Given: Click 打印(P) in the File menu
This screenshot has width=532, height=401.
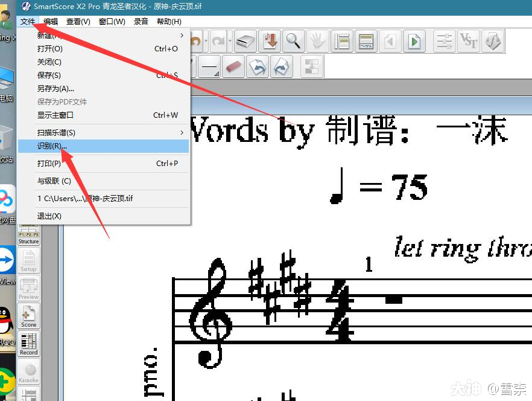Looking at the screenshot, I should [49, 164].
